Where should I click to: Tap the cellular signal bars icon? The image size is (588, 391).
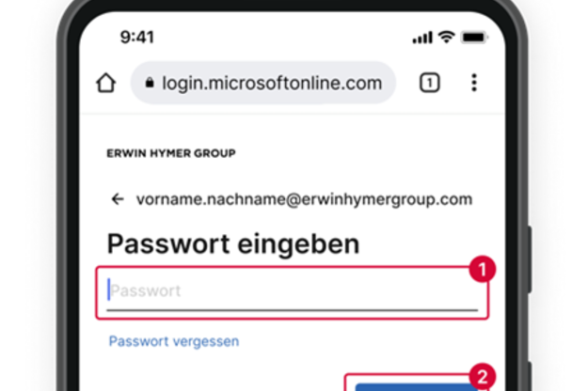[422, 38]
